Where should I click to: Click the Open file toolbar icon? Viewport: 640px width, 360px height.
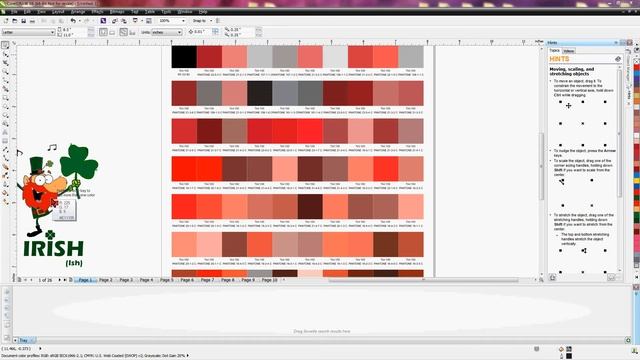(15, 21)
